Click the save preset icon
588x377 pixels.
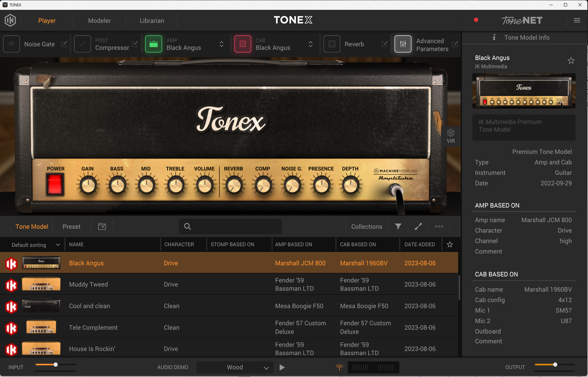[x=102, y=226]
